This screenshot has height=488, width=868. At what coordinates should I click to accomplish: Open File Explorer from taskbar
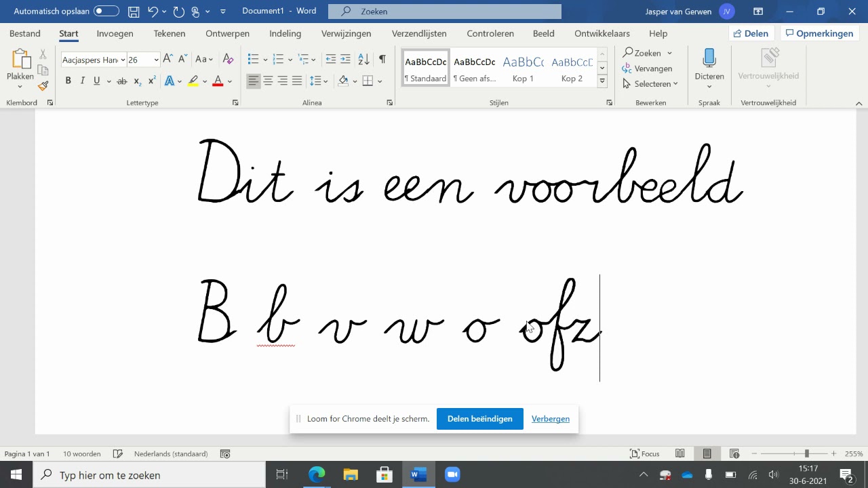(351, 475)
